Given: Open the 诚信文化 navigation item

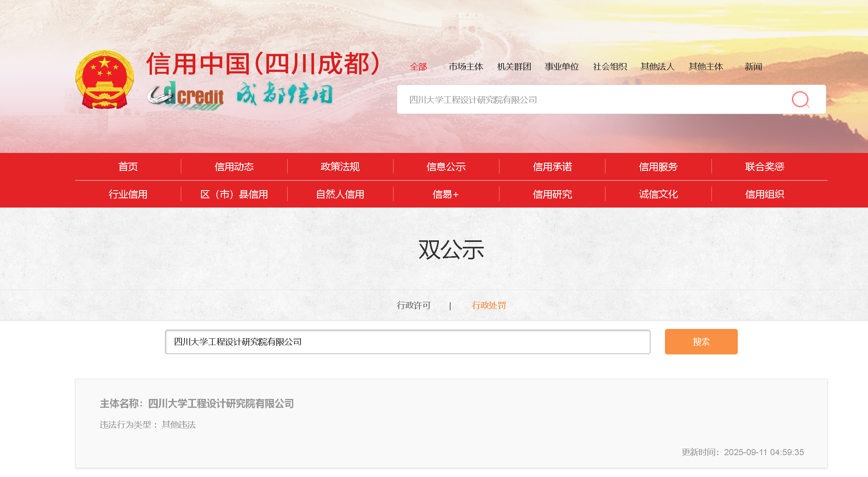Looking at the screenshot, I should tap(658, 194).
